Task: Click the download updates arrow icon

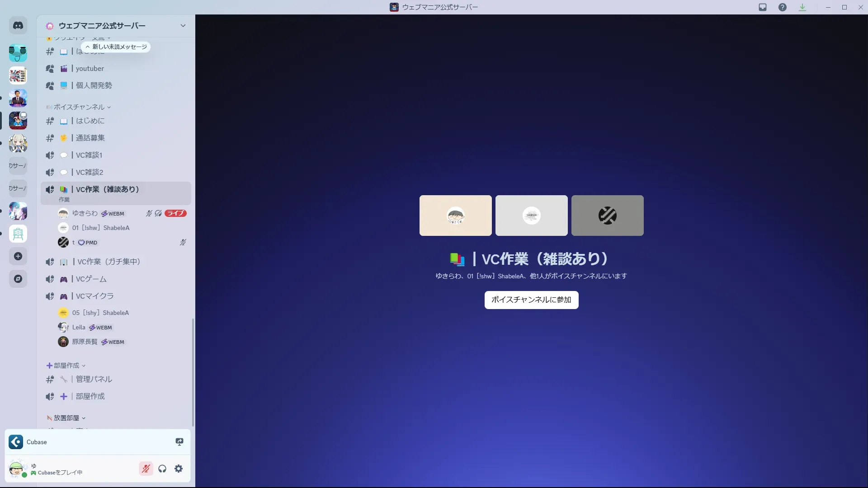Action: [x=802, y=7]
